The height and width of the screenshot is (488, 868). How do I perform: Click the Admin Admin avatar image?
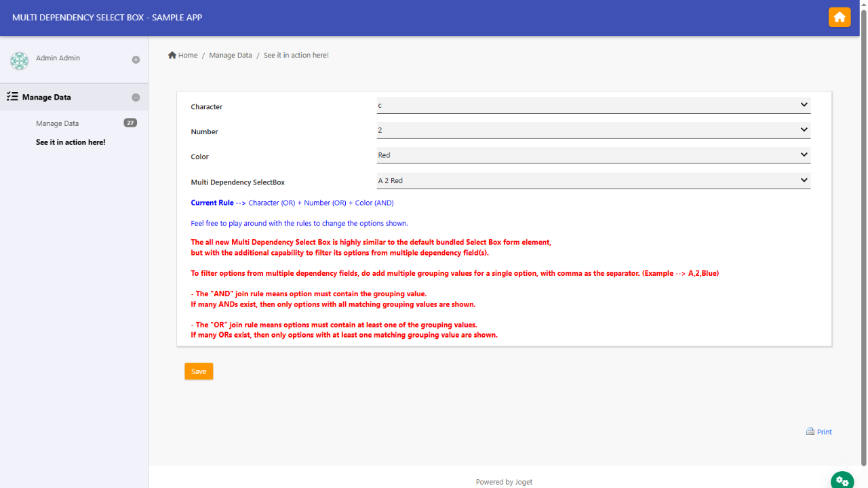coord(19,61)
